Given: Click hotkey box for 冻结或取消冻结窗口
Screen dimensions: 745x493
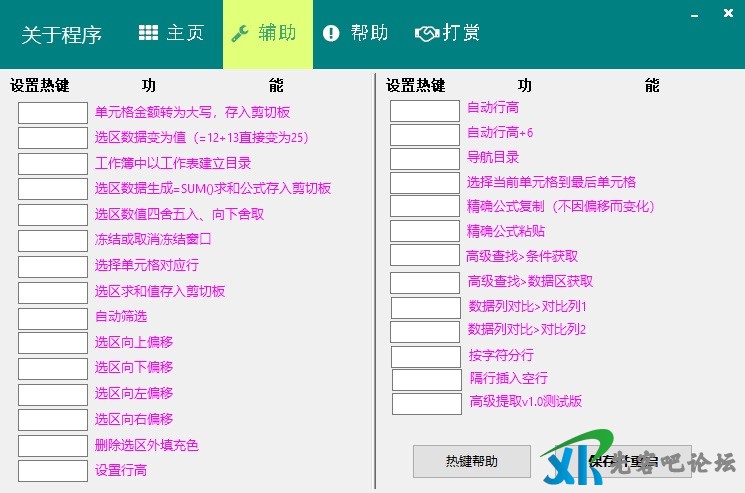Looking at the screenshot, I should [x=53, y=240].
